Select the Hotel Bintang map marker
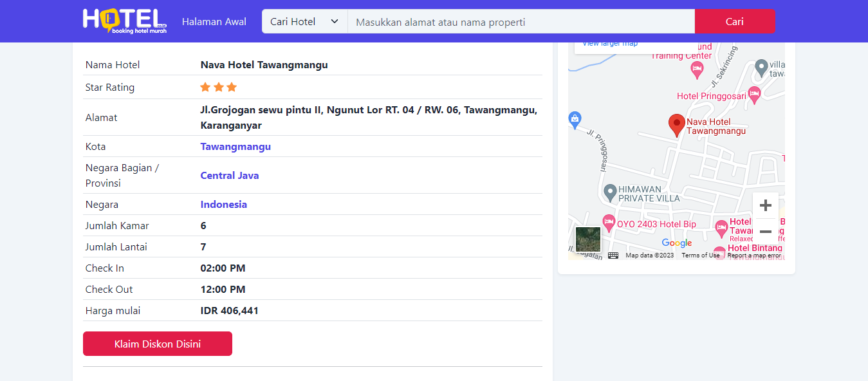Screen dimensions: 868x381 tap(720, 252)
